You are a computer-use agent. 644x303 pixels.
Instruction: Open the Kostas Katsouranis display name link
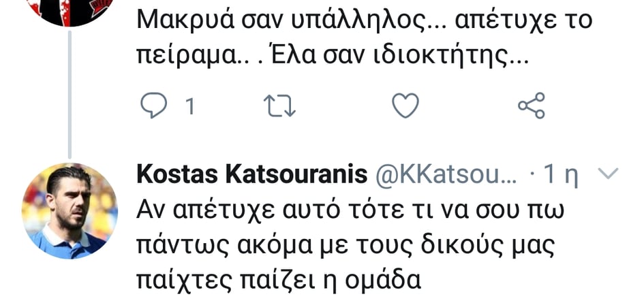253,174
